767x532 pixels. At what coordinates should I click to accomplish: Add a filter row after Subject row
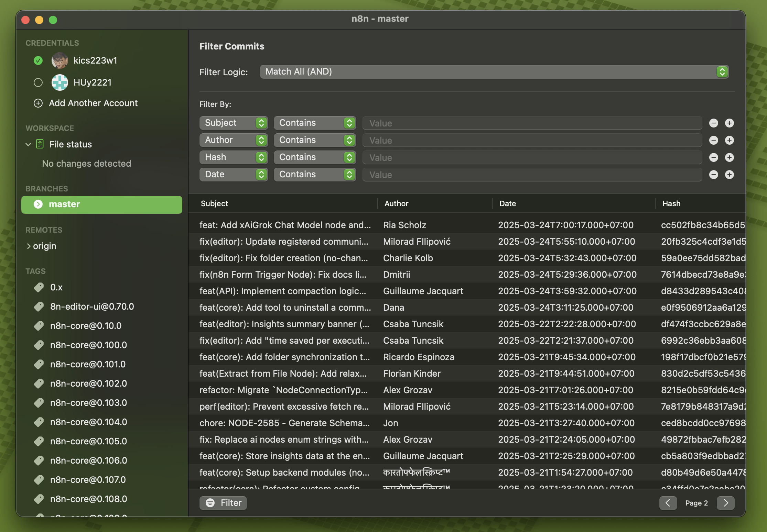tap(730, 123)
